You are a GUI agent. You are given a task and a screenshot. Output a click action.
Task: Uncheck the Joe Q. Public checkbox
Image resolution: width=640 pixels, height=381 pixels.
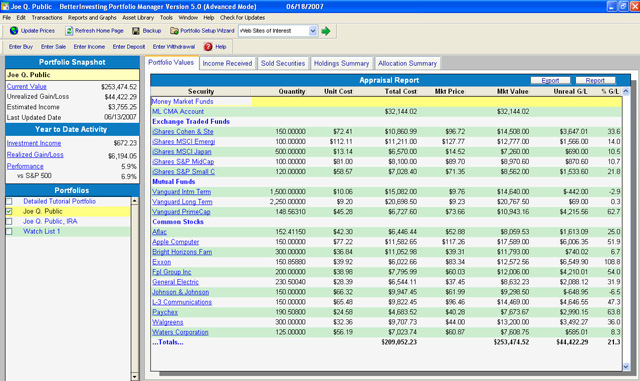9,212
